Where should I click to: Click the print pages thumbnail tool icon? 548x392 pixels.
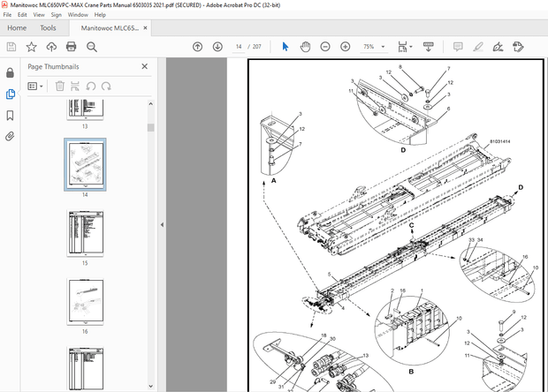point(75,87)
